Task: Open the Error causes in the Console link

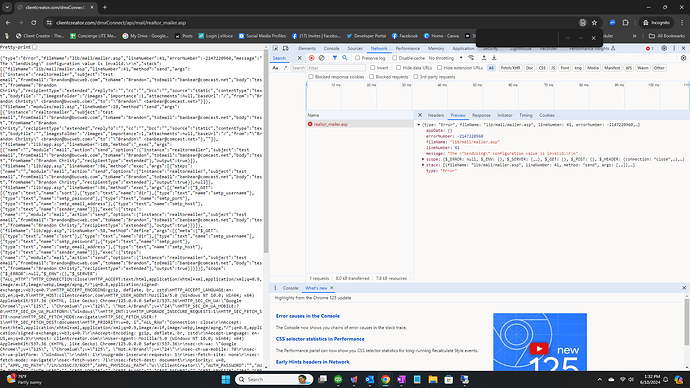Action: tap(308, 316)
